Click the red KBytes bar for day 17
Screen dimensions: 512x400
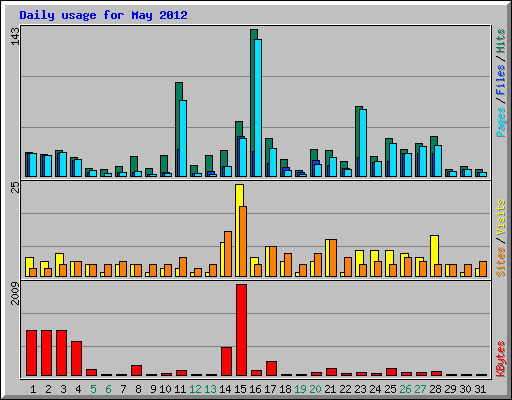point(272,369)
